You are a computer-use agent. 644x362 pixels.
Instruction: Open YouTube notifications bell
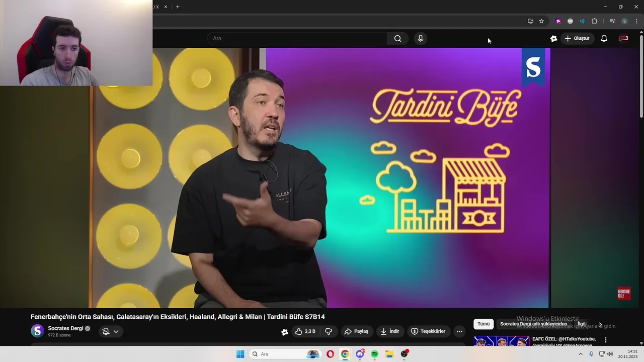pyautogui.click(x=604, y=39)
